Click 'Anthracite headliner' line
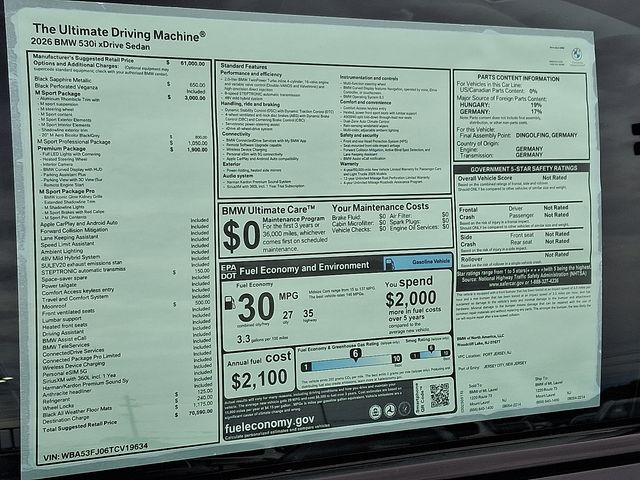The image size is (640, 480). [x=67, y=393]
